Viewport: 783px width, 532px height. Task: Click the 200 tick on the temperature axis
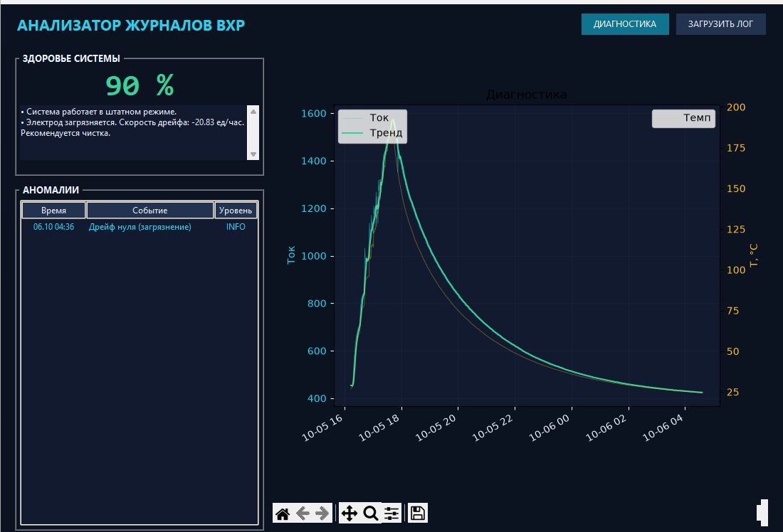click(x=736, y=107)
